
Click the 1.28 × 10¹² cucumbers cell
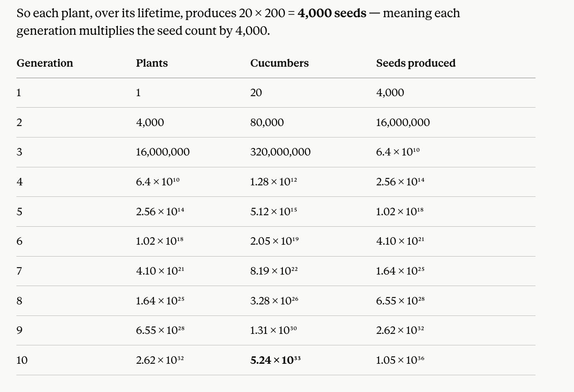(x=273, y=182)
